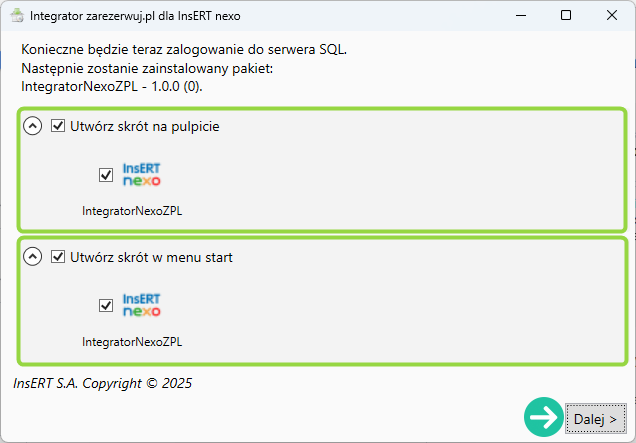Uncheck the "Utwórz skrót w menu start" checkbox
636x443 pixels.
[x=58, y=257]
